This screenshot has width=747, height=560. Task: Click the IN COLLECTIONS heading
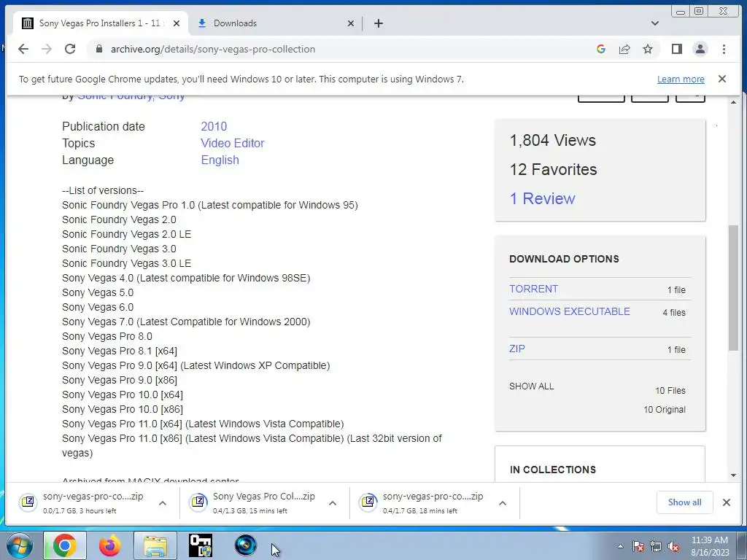click(x=553, y=470)
